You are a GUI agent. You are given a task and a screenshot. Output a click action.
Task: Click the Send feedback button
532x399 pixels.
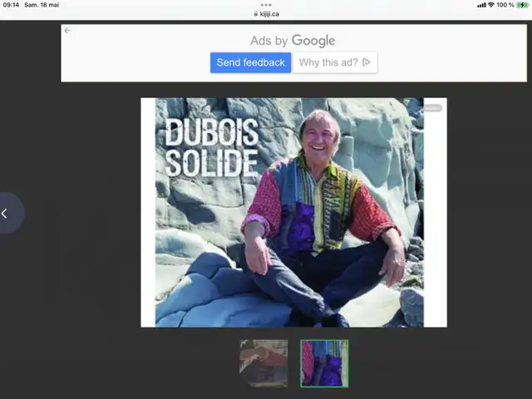(250, 62)
